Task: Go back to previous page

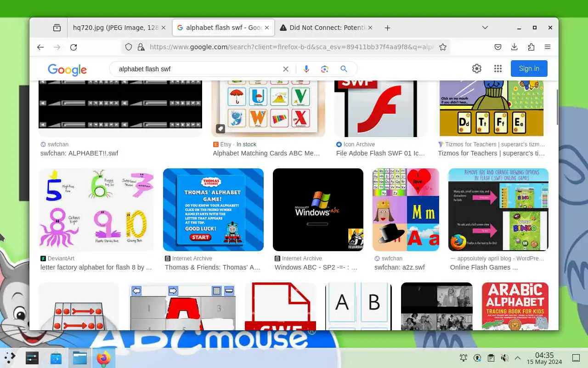Action: [x=40, y=47]
